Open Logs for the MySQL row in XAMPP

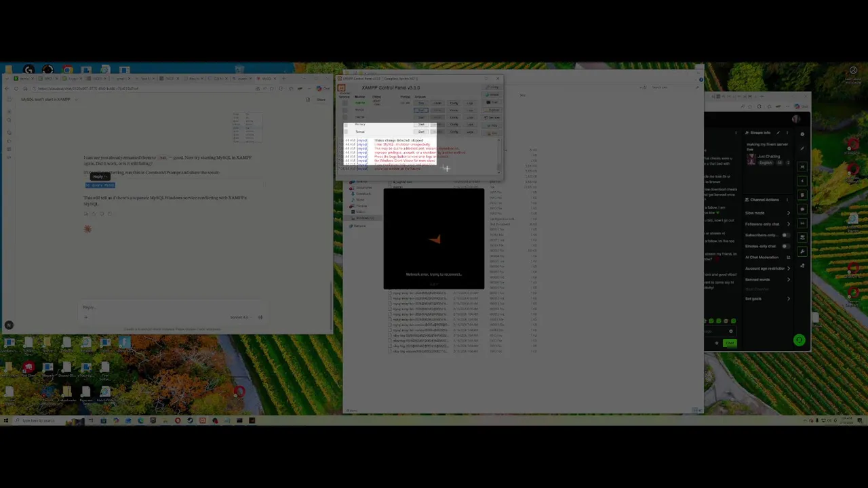tap(470, 110)
